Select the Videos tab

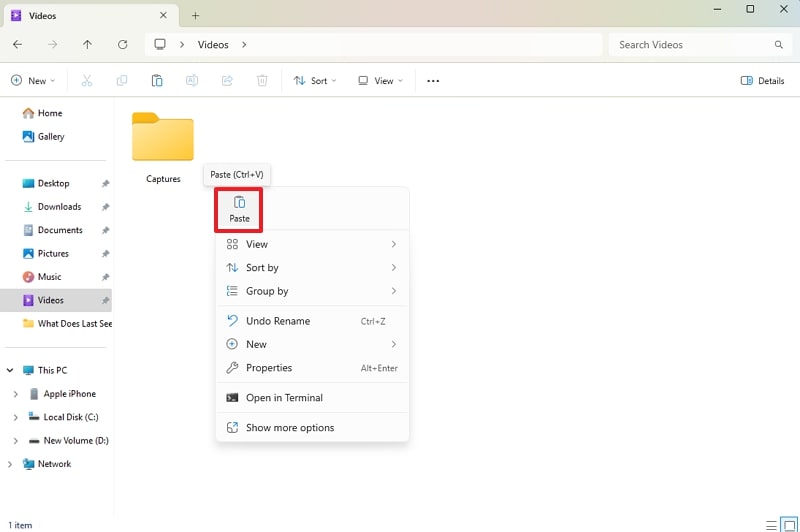[91, 16]
